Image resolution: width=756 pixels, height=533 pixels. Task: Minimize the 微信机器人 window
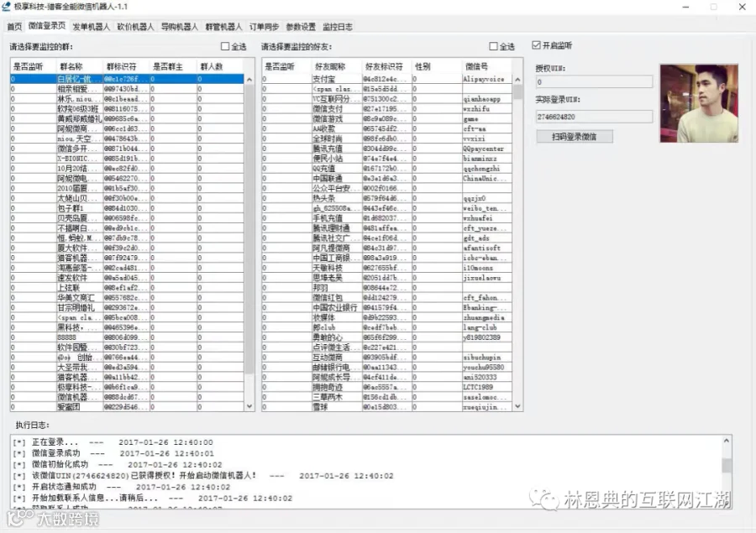click(685, 7)
